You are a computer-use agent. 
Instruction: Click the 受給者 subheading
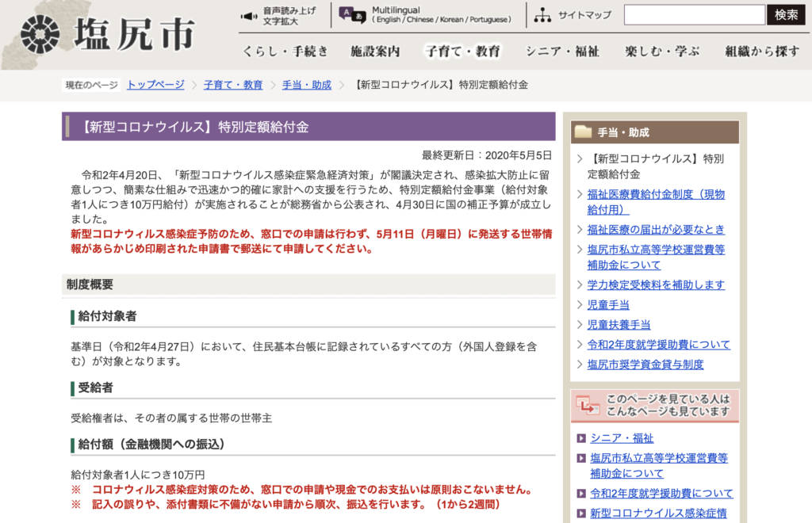pyautogui.click(x=95, y=387)
